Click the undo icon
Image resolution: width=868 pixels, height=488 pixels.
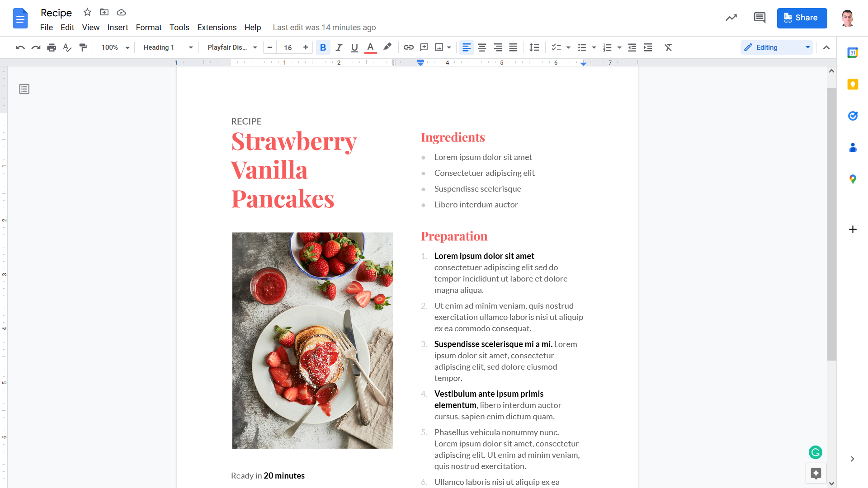pyautogui.click(x=19, y=47)
